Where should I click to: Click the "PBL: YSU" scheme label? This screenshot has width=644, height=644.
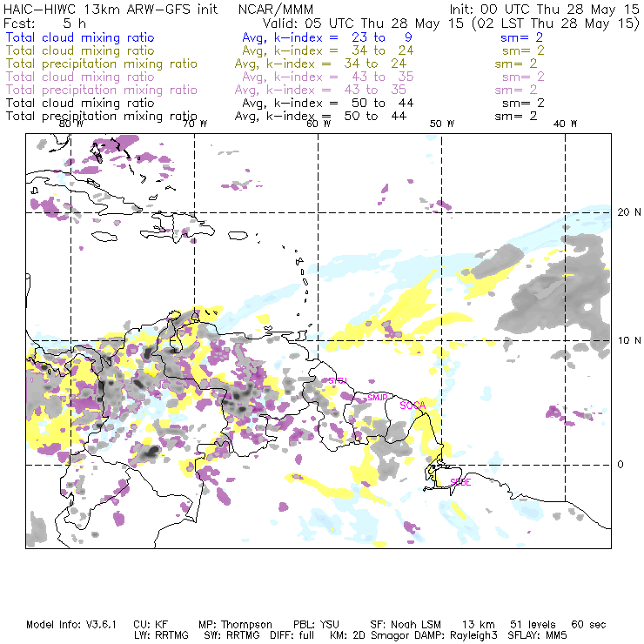pos(316,625)
